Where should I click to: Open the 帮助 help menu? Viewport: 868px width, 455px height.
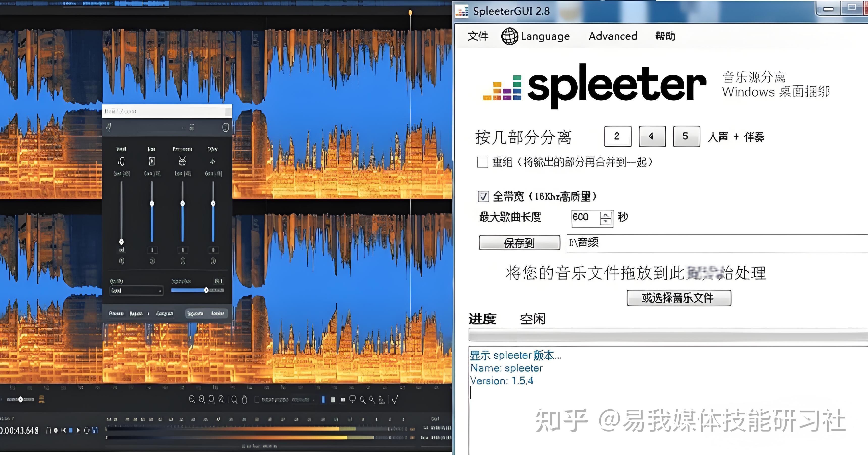click(665, 36)
